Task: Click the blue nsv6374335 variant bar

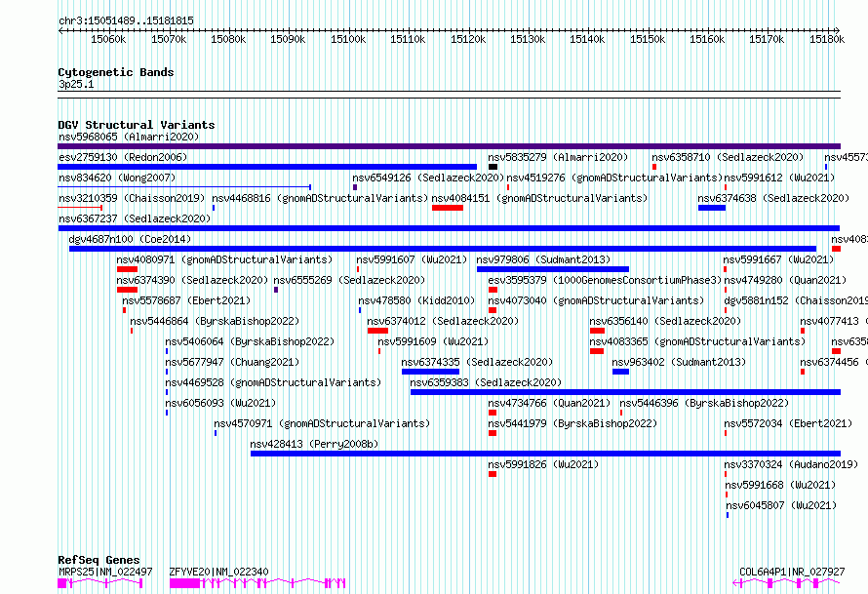Action: pyautogui.click(x=431, y=372)
